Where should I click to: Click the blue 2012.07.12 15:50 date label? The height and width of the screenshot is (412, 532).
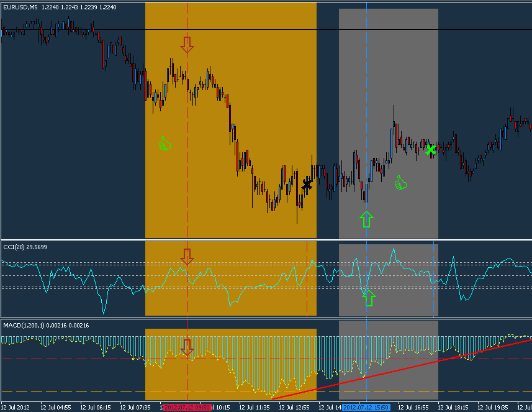366,408
